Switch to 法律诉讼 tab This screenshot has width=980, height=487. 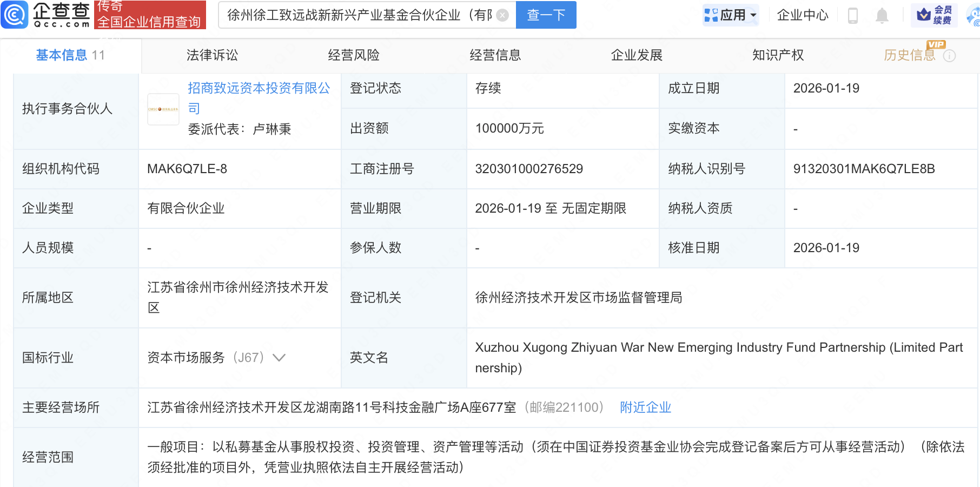point(212,55)
